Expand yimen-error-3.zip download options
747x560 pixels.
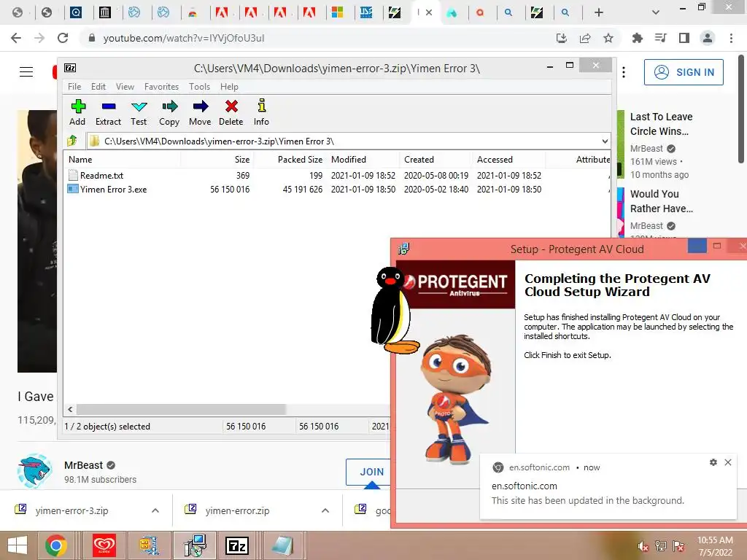pos(155,510)
